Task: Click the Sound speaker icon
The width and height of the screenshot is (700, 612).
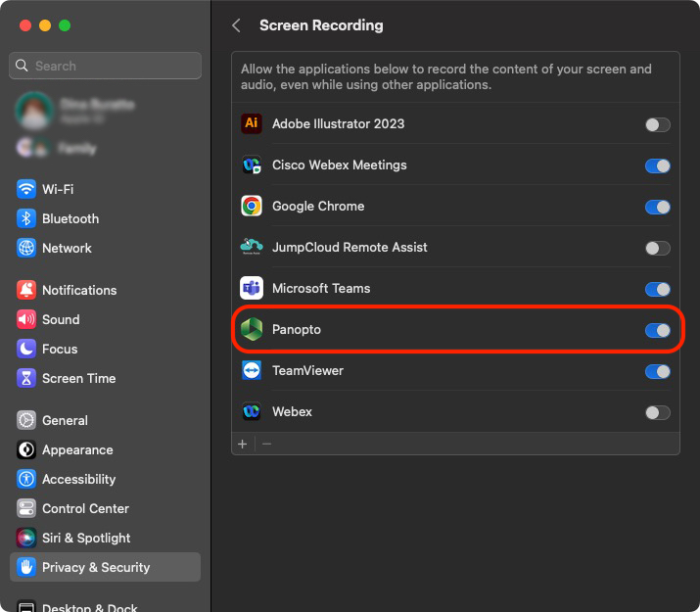Action: [x=26, y=319]
